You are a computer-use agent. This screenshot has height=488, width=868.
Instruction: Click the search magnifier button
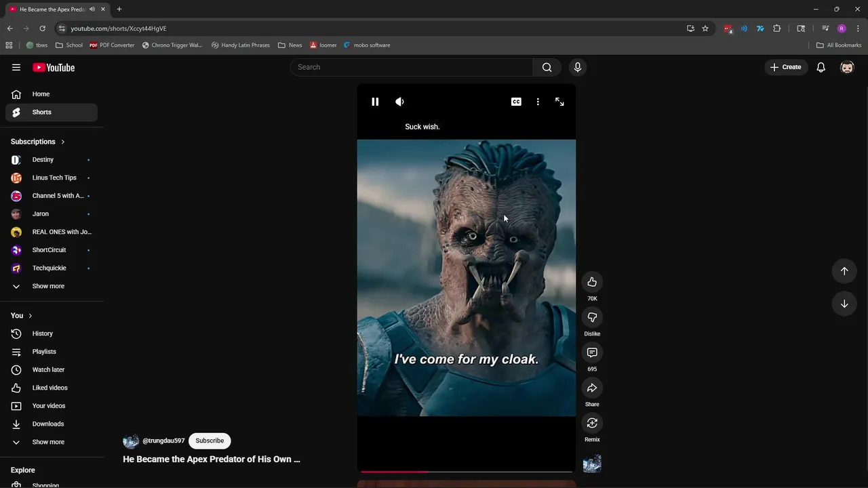click(547, 67)
